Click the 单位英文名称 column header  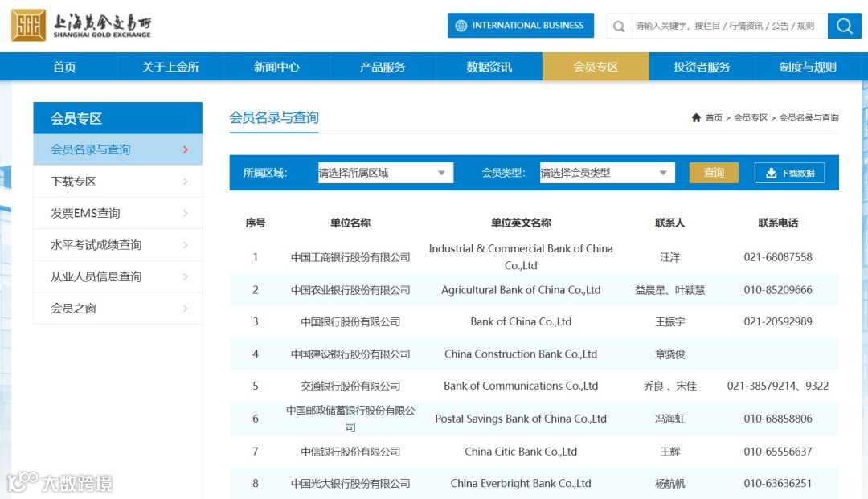click(x=520, y=223)
